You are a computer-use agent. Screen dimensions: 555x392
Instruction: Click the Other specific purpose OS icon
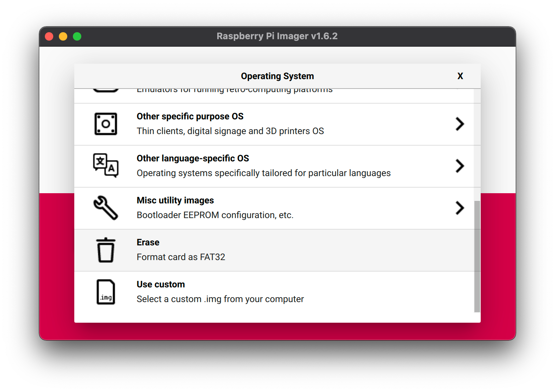[106, 124]
